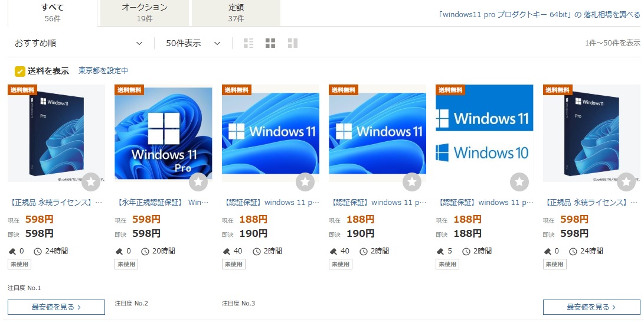Add the 注目度 No.1 listing to watchlist
The width and height of the screenshot is (644, 322).
coord(91,182)
